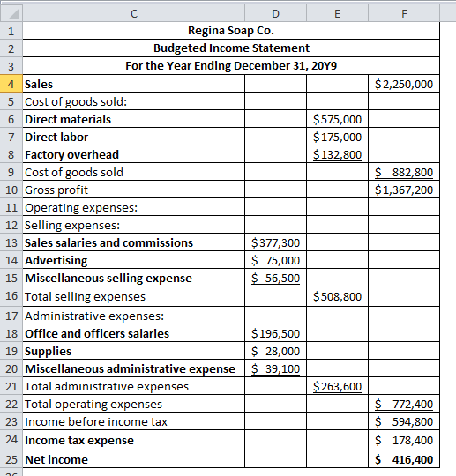The image size is (456, 476).
Task: Select the Supplies label cell
Action: tap(134, 351)
